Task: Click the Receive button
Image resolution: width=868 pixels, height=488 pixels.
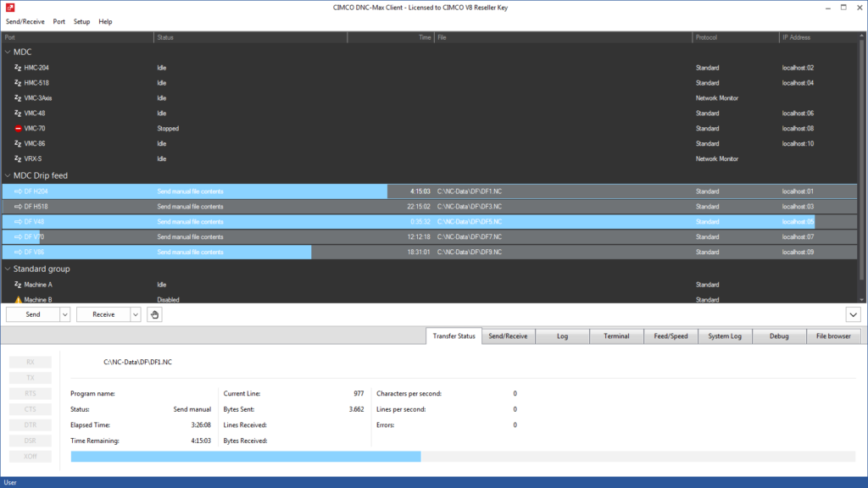Action: coord(103,314)
